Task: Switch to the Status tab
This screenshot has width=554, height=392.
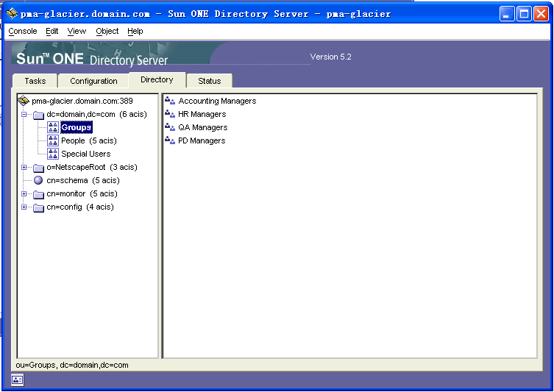Action: [x=209, y=81]
